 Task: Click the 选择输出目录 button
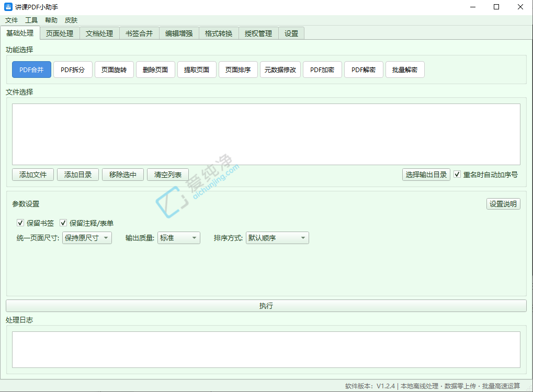[426, 175]
